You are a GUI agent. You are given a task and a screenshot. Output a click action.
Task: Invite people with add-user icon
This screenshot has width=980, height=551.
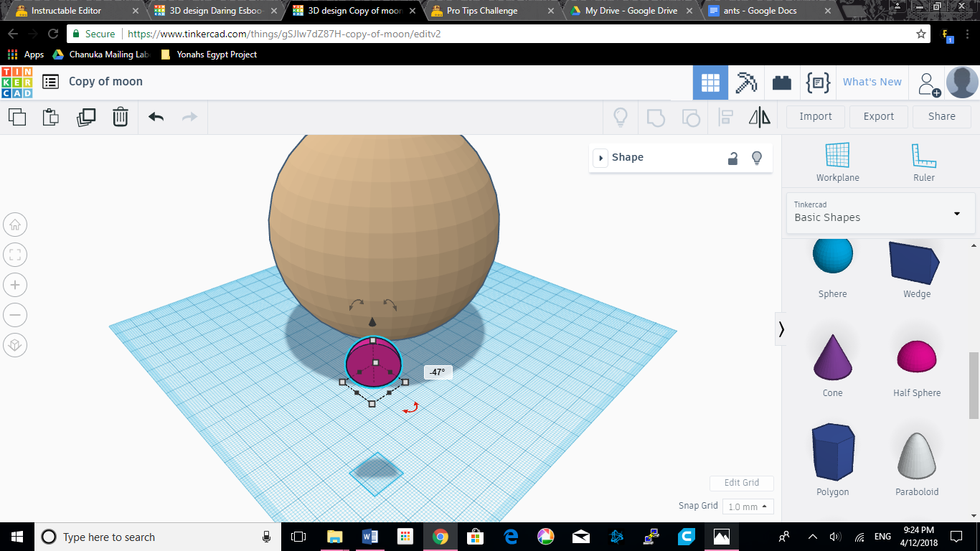[x=929, y=84]
